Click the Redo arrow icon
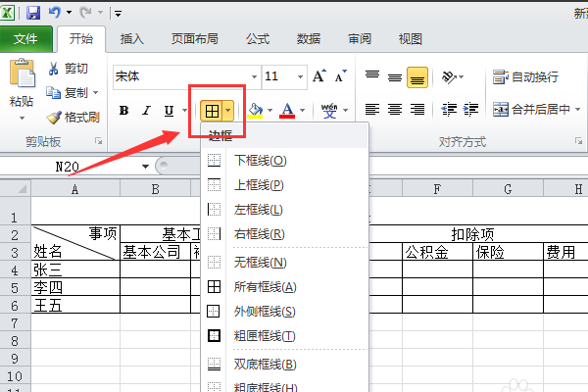588x392 pixels. [x=86, y=13]
